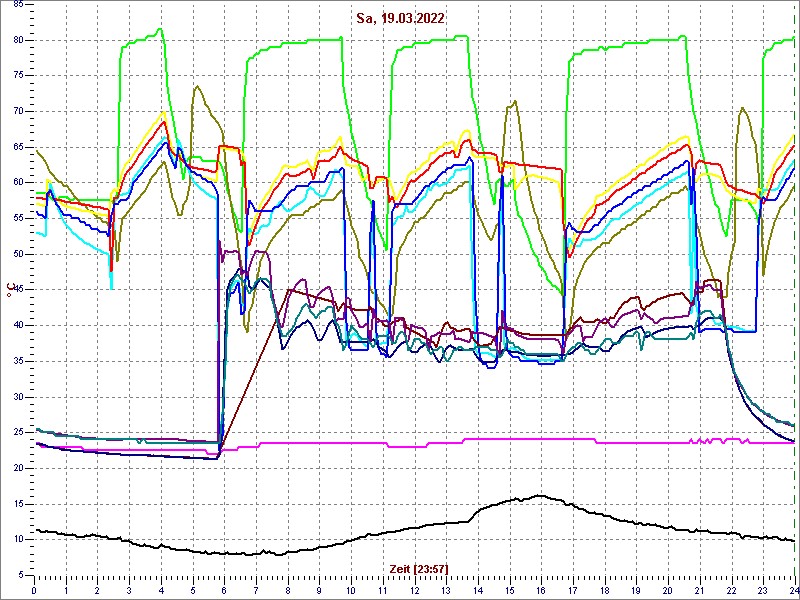
Task: Click hour 6 on the time axis
Action: click(x=224, y=589)
